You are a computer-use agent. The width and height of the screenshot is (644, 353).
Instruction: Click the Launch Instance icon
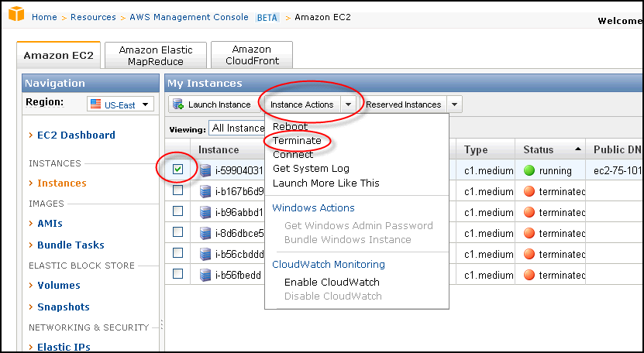click(177, 105)
